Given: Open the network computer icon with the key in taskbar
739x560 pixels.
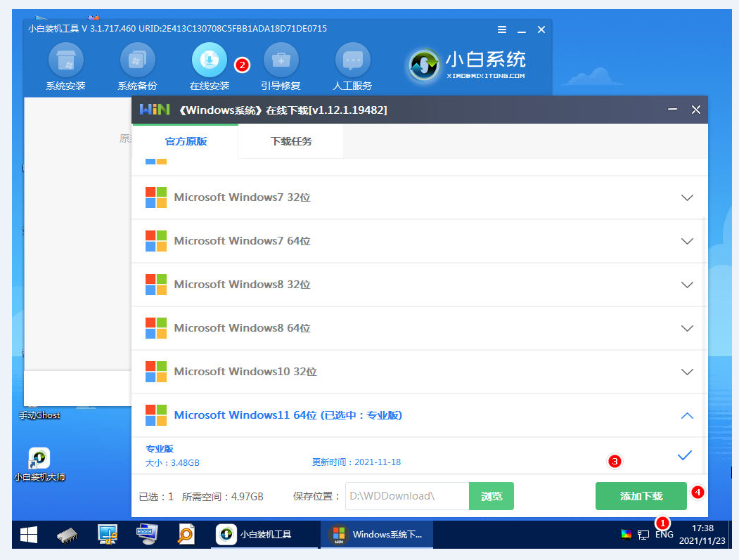Looking at the screenshot, I should [108, 534].
